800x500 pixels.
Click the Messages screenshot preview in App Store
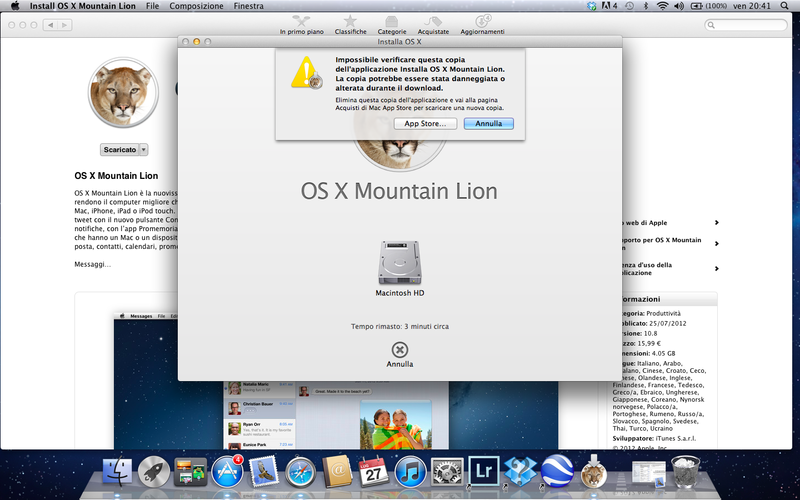336,380
